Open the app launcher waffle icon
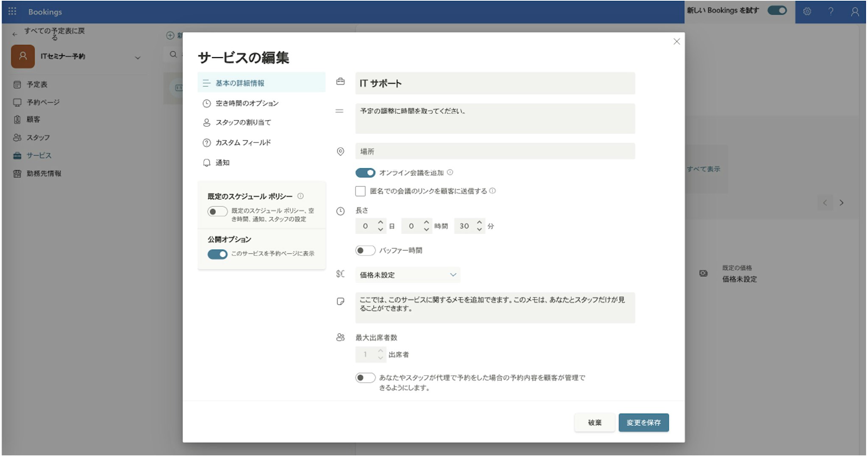 pos(12,11)
